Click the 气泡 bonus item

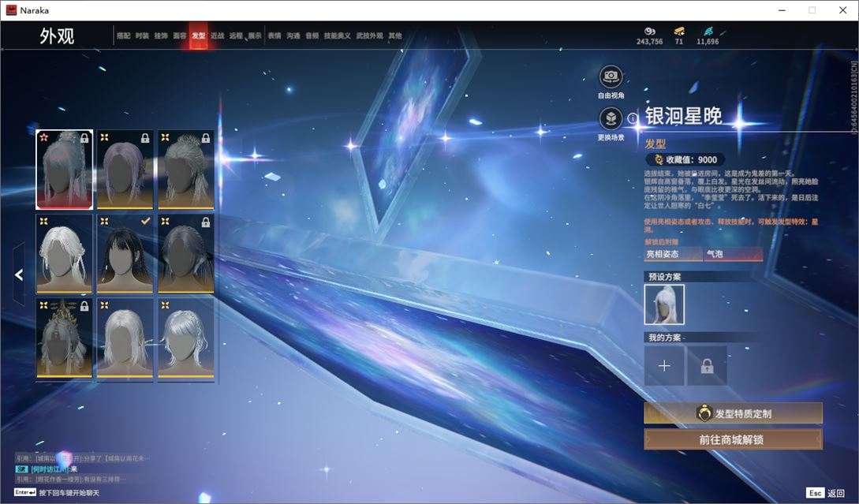pos(734,254)
